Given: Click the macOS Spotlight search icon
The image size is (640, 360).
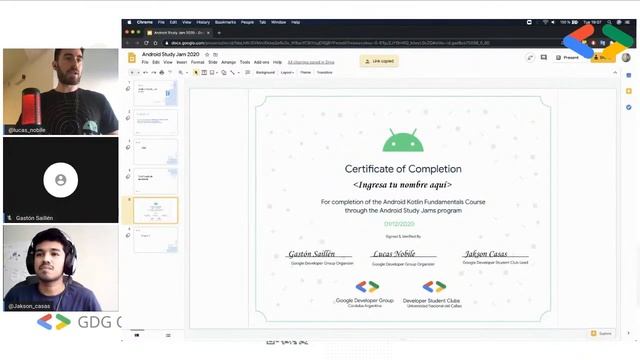Looking at the screenshot, I should (x=609, y=22).
